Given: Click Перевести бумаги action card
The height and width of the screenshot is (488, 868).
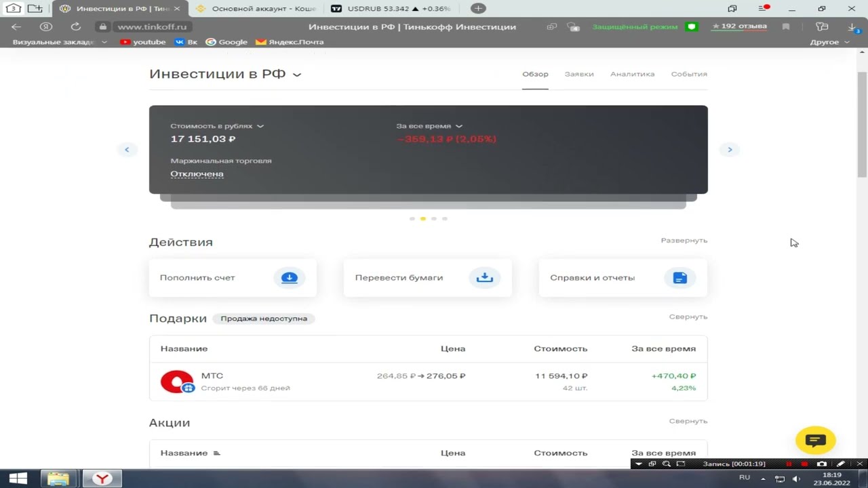Looking at the screenshot, I should (x=428, y=278).
